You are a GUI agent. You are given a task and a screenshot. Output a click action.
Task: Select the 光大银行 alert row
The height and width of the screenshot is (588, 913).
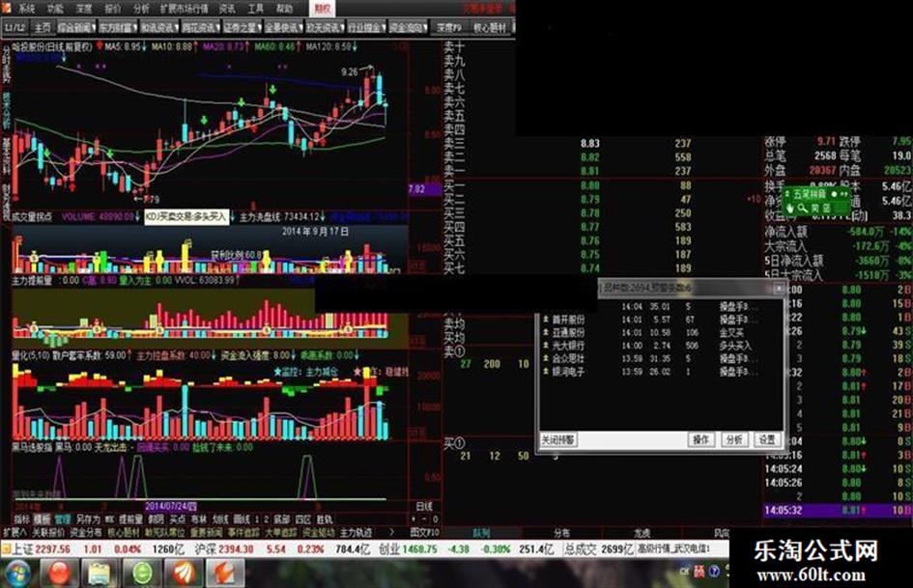coord(661,346)
